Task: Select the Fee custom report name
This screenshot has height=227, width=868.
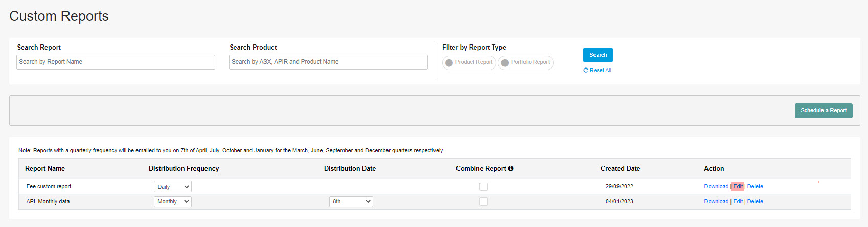Action: point(49,186)
